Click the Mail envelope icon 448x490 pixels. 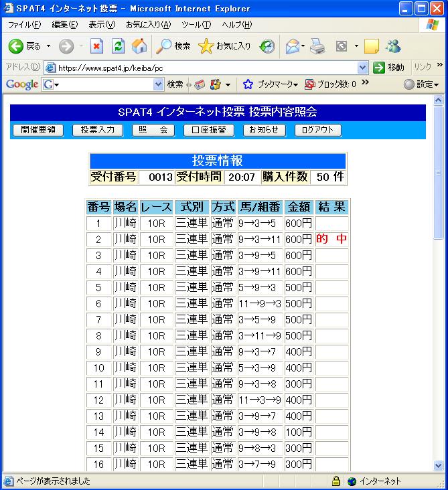(293, 46)
